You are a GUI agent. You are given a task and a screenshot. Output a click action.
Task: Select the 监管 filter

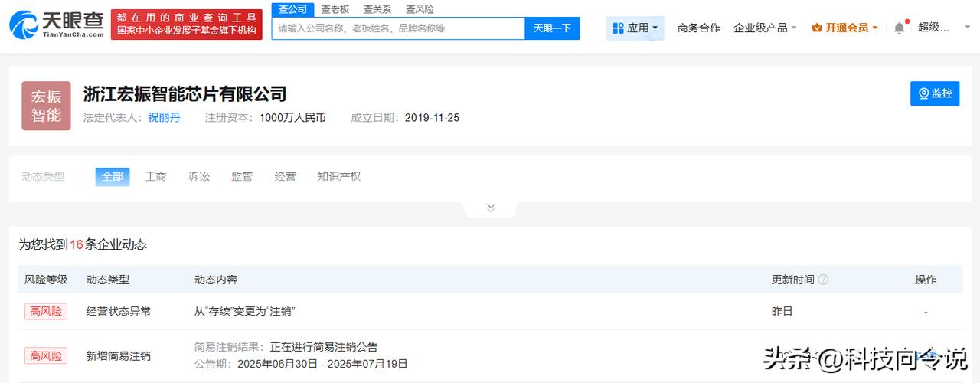pyautogui.click(x=242, y=176)
